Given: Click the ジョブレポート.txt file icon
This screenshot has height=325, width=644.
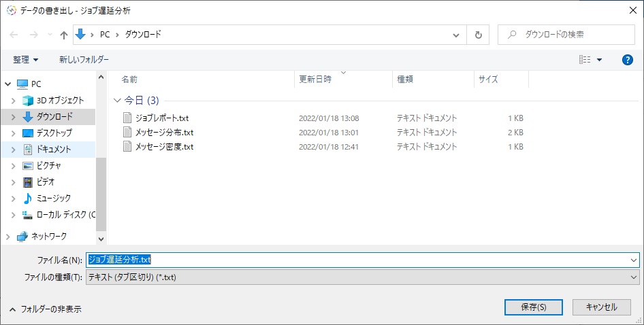Looking at the screenshot, I should (x=127, y=118).
